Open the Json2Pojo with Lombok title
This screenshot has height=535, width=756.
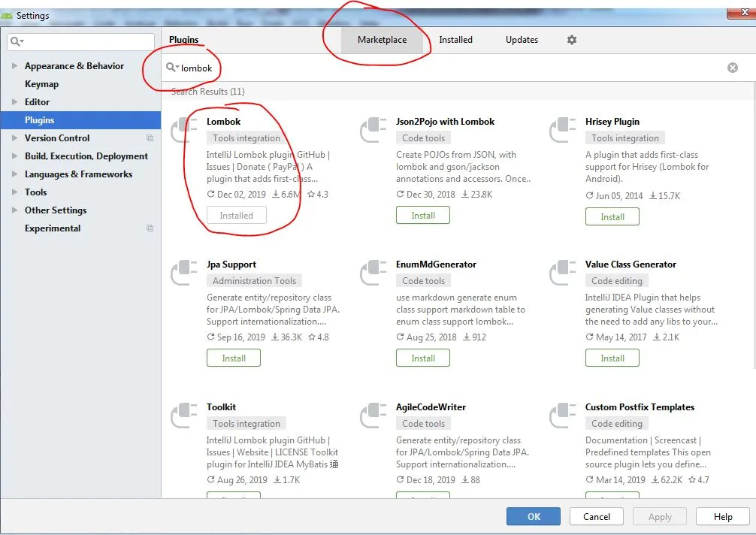(445, 122)
